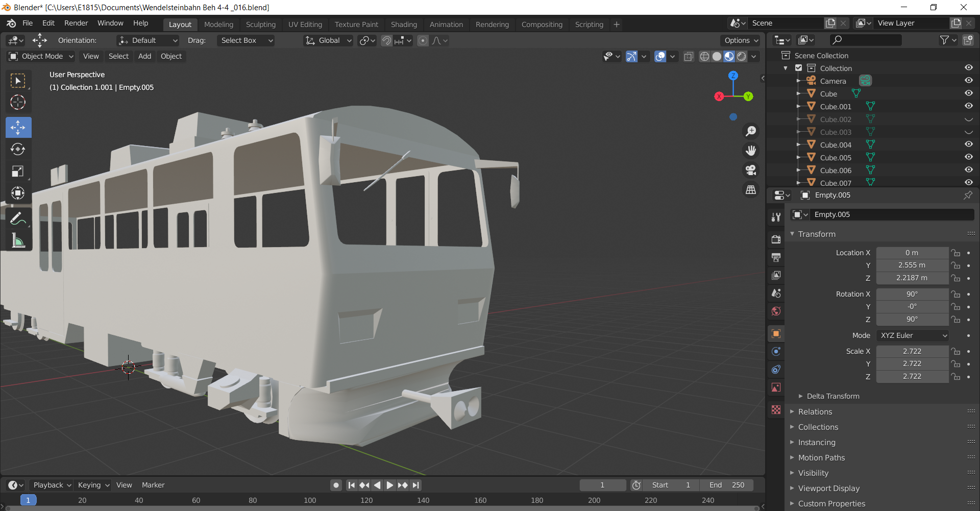
Task: Select the Rotate tool in the toolbar
Action: coord(18,149)
